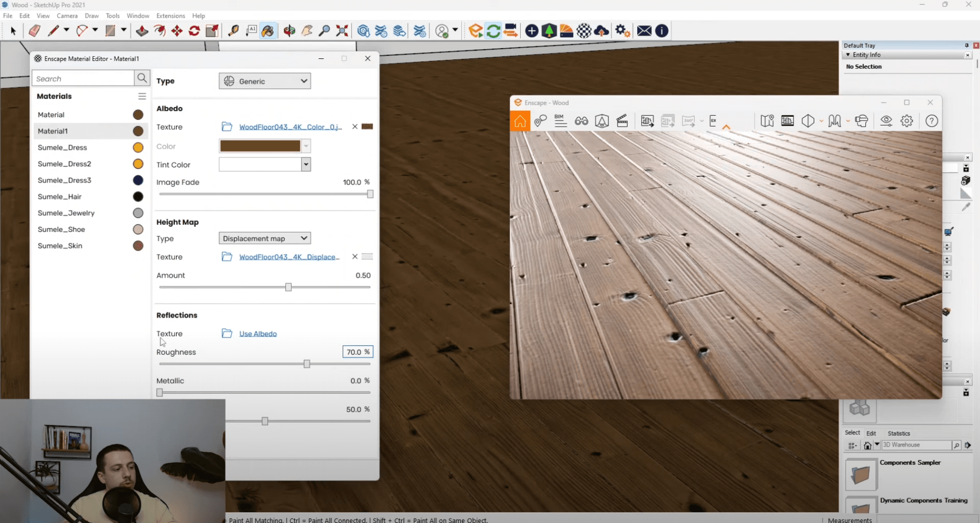Collapse Entity Info panel in Default Tray

point(848,55)
